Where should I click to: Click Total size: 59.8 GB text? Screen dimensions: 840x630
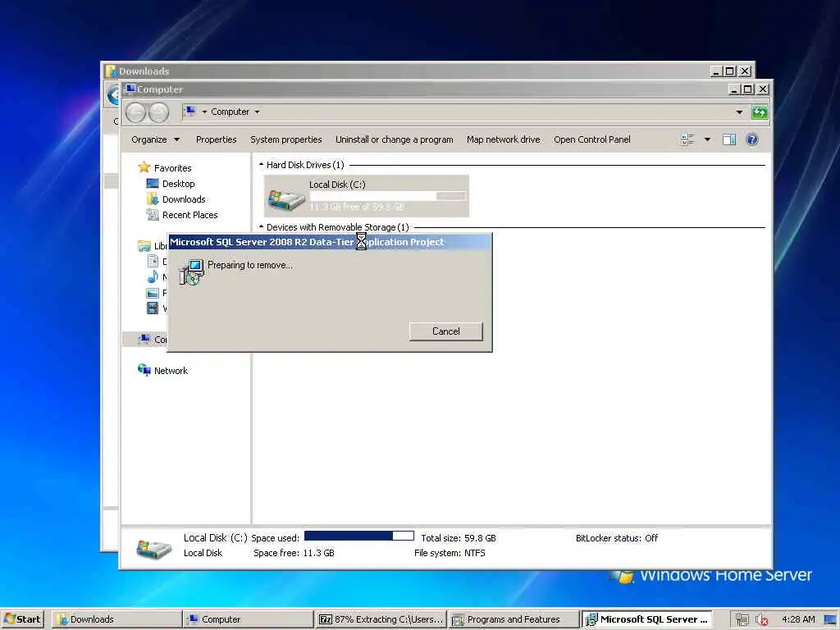tap(458, 538)
